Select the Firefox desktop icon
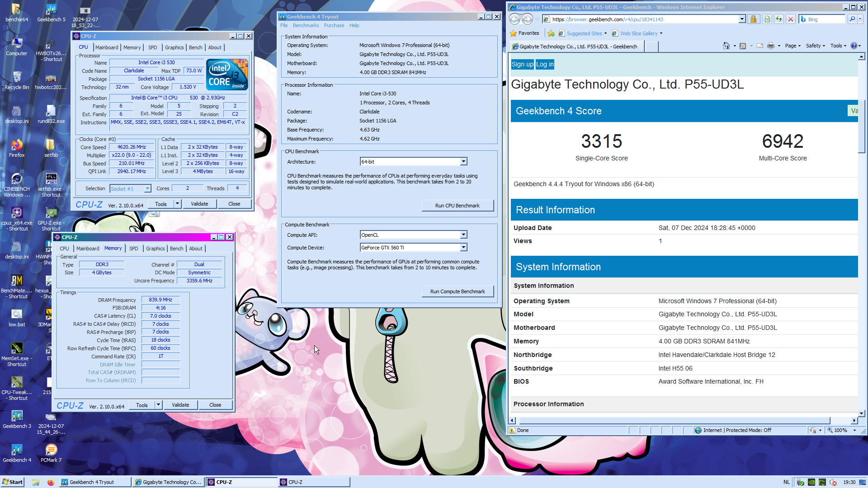Image resolution: width=868 pixels, height=488 pixels. (17, 149)
